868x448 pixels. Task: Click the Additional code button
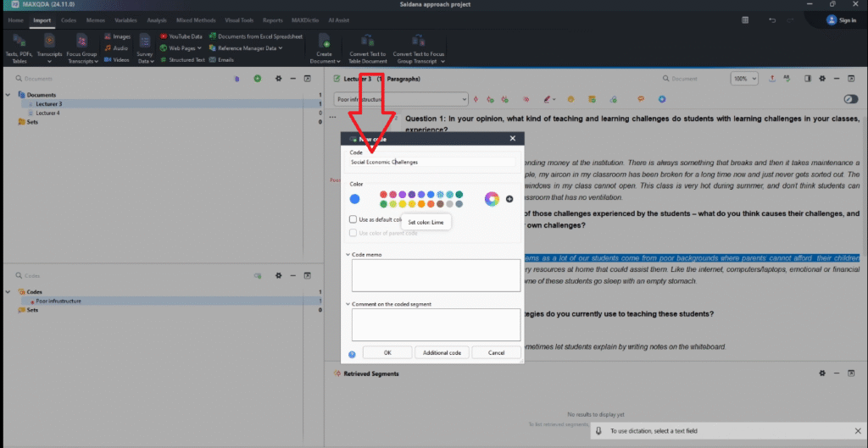point(441,352)
